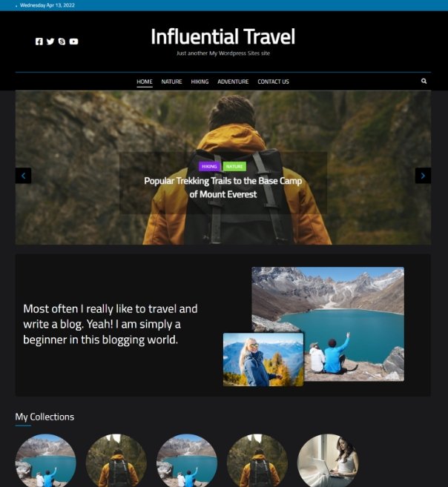448x487 pixels.
Task: Open the green Nature category tag
Action: click(234, 167)
